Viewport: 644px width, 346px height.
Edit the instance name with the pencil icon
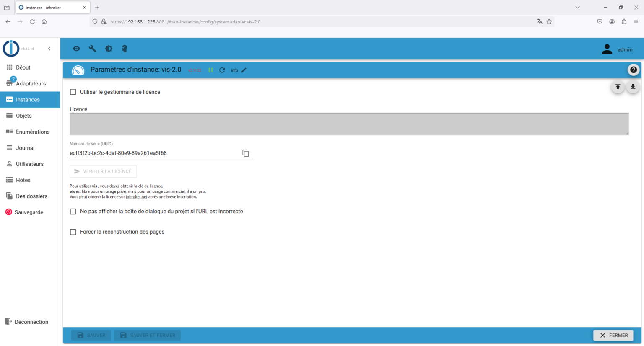[x=244, y=70]
